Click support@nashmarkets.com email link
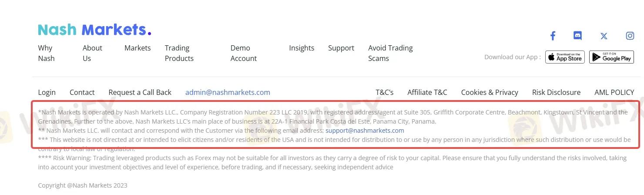 pyautogui.click(x=365, y=131)
